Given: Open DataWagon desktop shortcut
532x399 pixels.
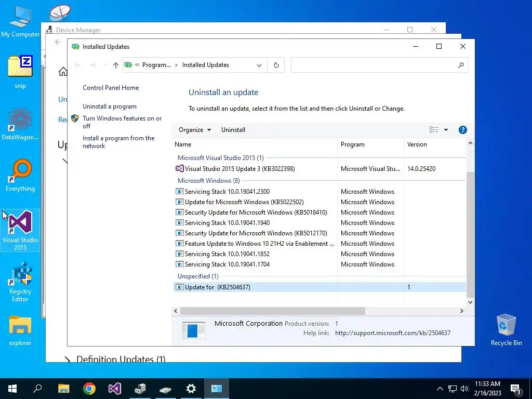Looking at the screenshot, I should tap(20, 124).
